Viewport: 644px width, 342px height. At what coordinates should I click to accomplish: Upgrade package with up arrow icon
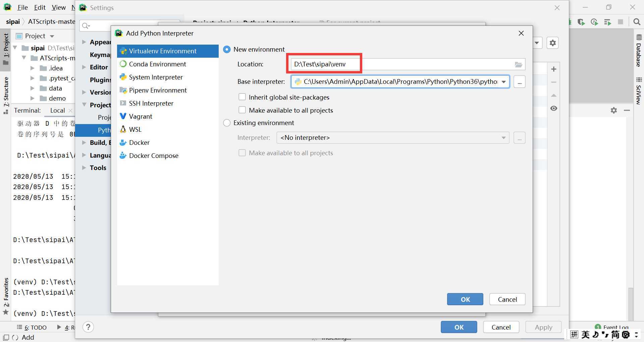(x=554, y=96)
